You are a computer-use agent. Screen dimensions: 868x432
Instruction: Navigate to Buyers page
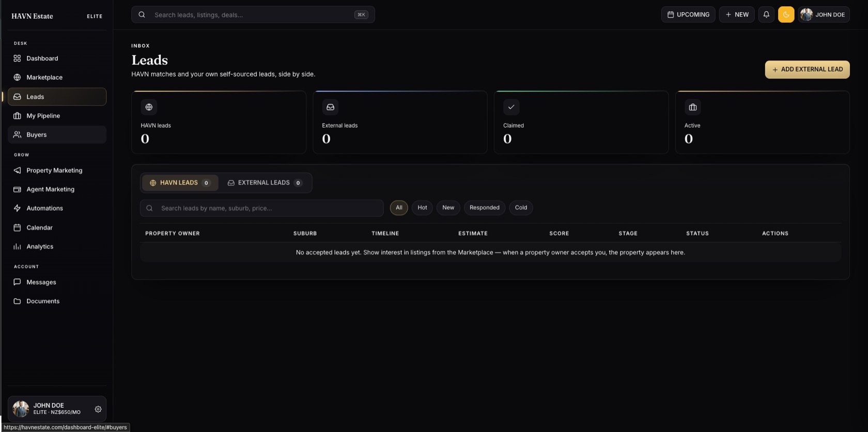click(57, 134)
